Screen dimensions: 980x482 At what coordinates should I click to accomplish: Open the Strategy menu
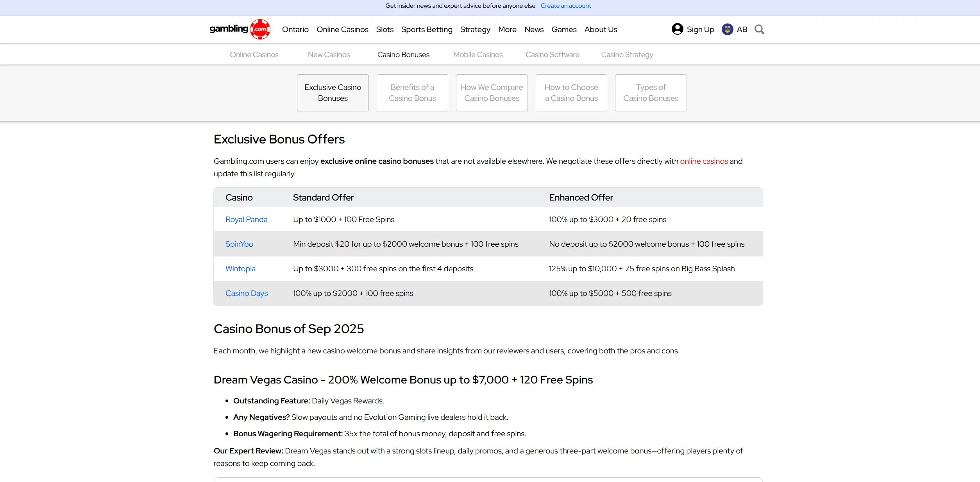coord(475,29)
